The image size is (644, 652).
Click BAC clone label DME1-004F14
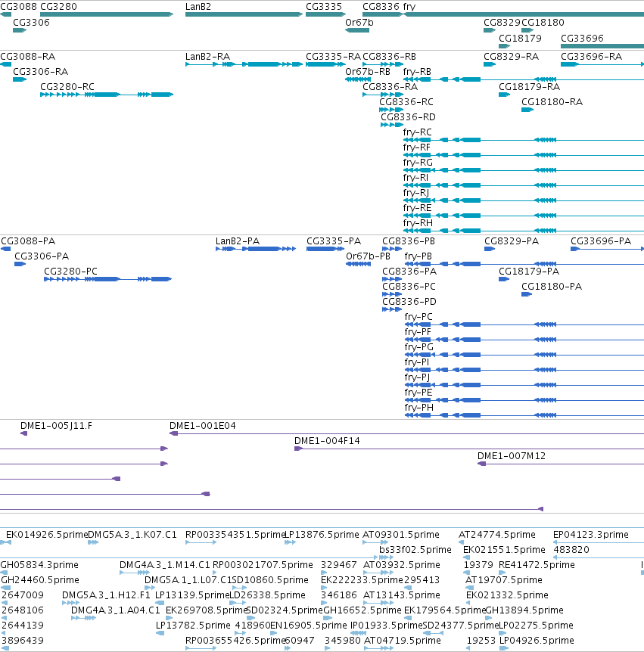327,441
